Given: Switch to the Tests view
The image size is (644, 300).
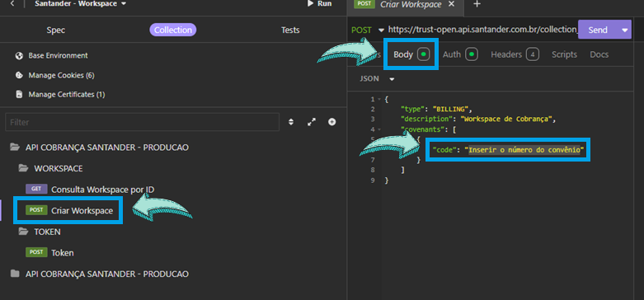Looking at the screenshot, I should click(290, 30).
